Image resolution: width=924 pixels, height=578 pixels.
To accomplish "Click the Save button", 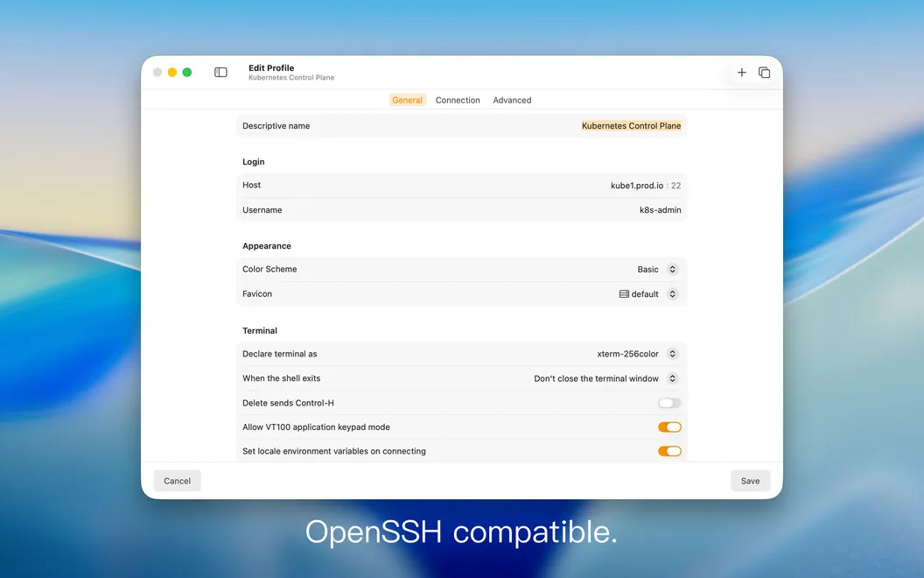I will (750, 481).
